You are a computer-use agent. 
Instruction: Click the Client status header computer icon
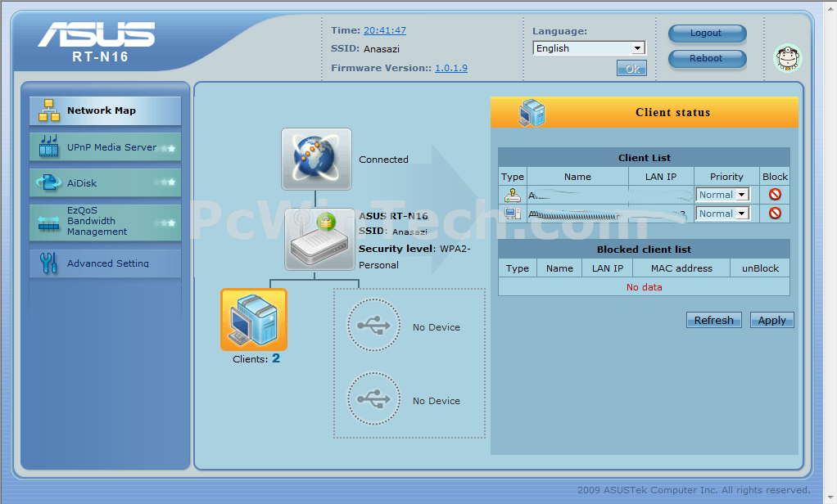[532, 113]
